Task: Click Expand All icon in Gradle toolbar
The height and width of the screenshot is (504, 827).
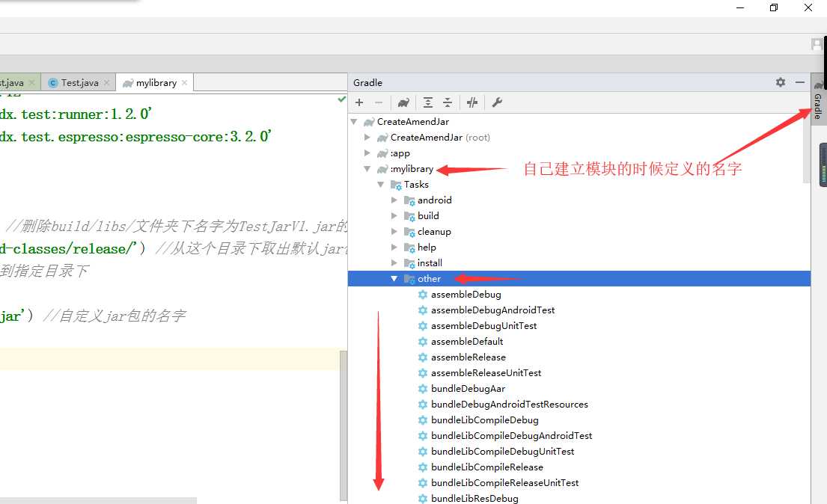Action: [x=428, y=102]
